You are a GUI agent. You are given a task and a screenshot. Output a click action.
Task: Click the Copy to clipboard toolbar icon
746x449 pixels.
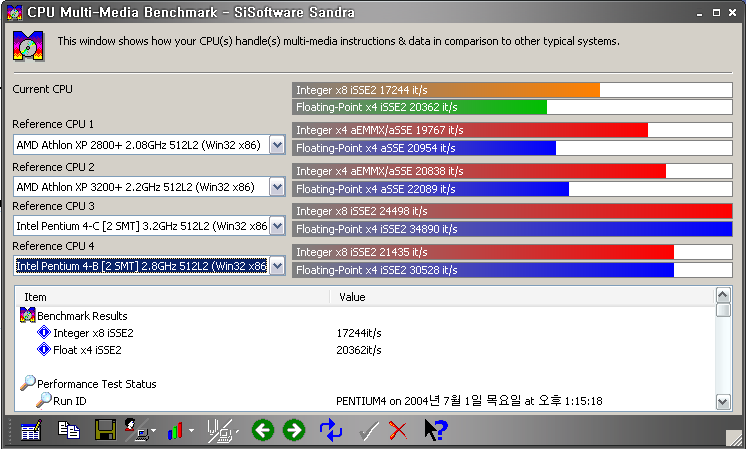(69, 430)
